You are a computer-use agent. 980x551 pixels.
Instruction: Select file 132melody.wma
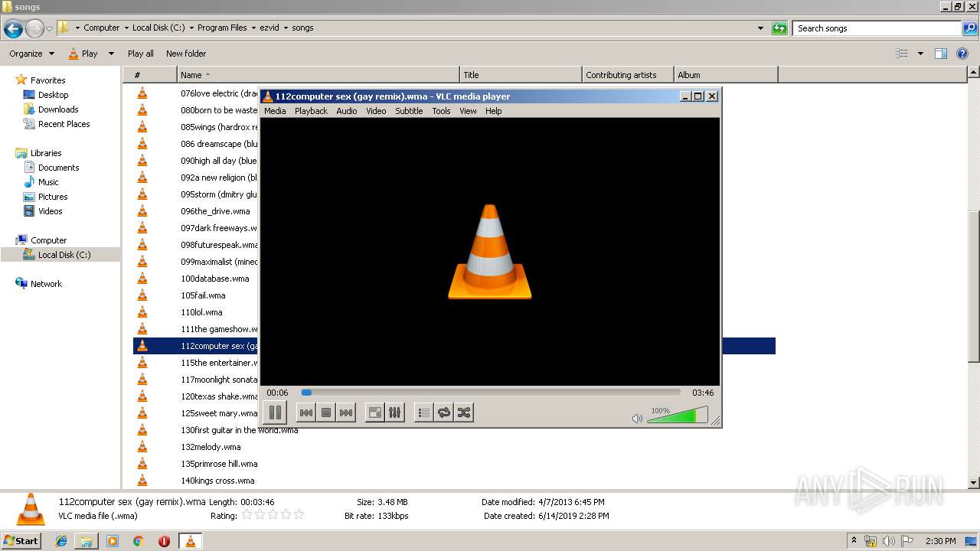pos(211,447)
